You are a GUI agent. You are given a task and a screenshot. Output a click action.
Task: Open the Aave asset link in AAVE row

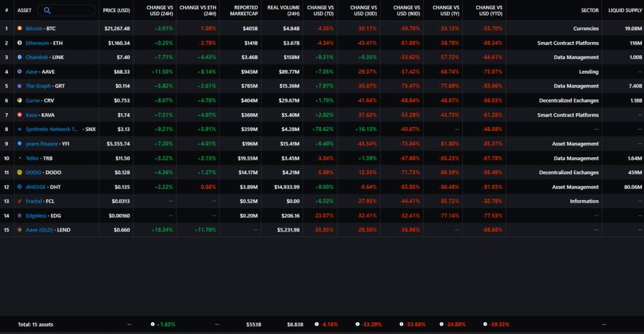(x=31, y=72)
